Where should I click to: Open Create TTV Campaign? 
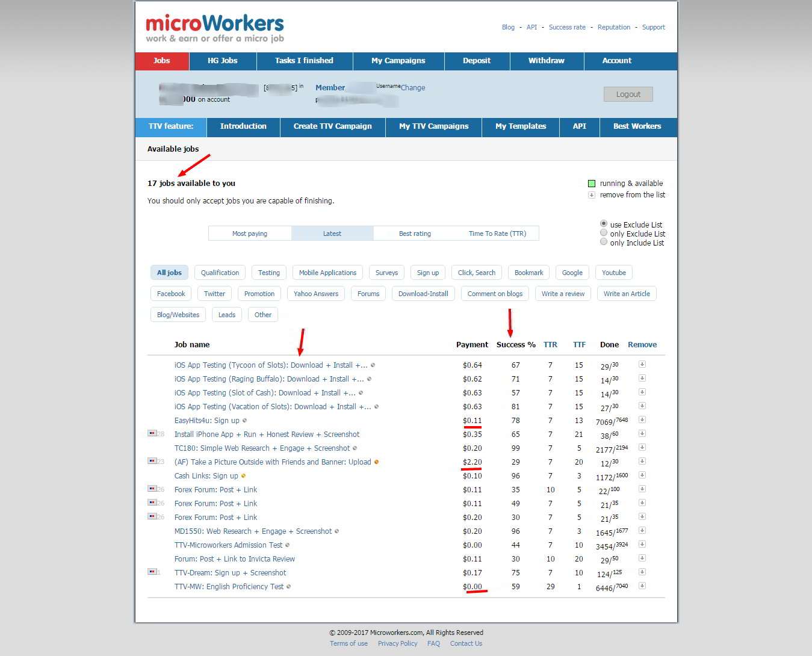333,126
